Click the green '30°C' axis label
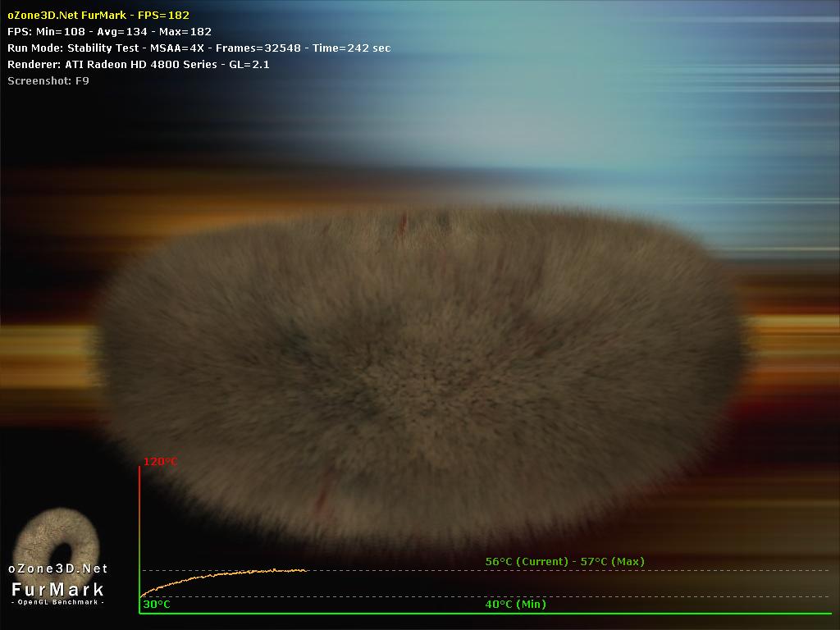The image size is (840, 630). tap(157, 605)
